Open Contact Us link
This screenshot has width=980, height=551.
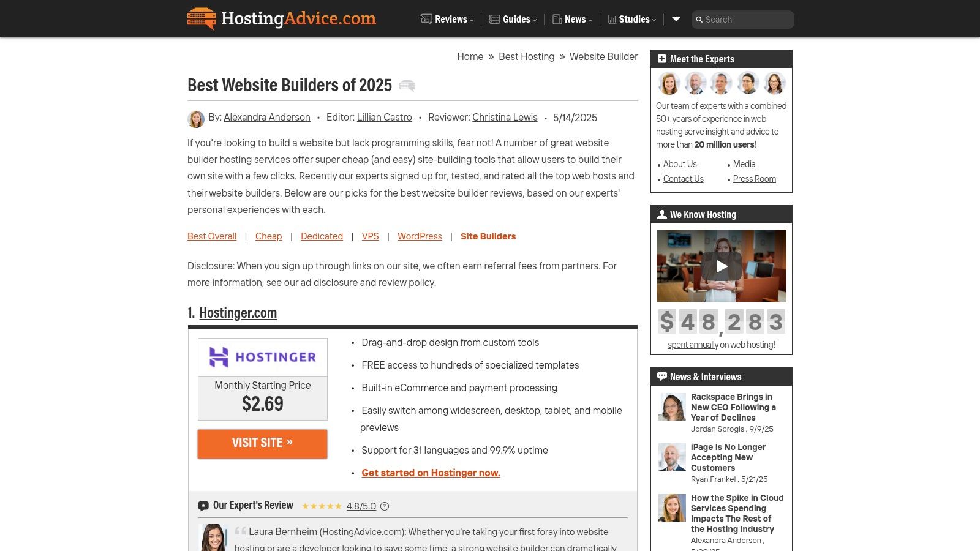(x=684, y=179)
